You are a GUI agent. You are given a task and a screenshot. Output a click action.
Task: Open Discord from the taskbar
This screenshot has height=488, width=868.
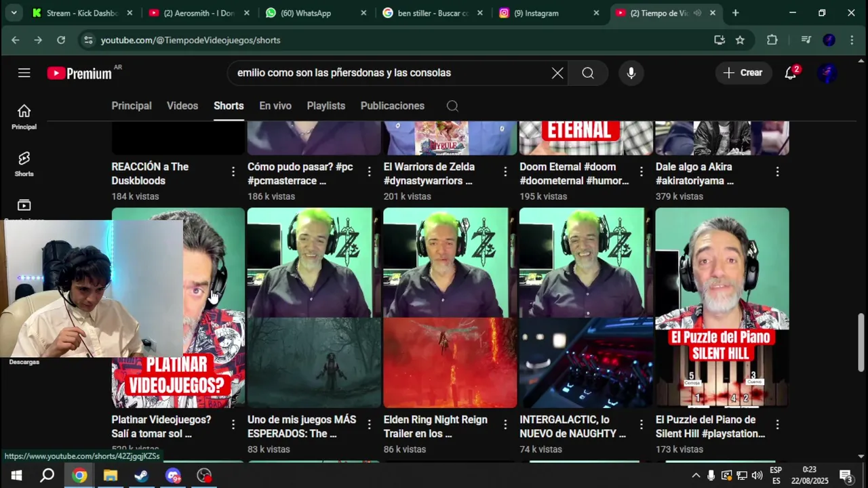tap(173, 475)
